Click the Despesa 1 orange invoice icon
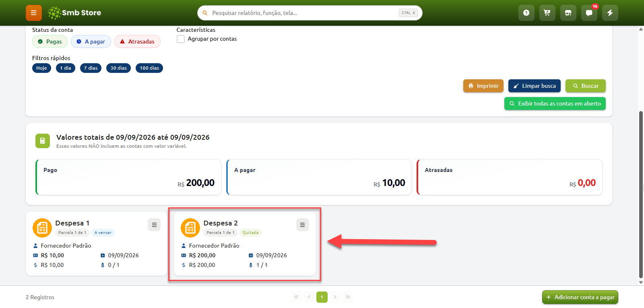Viewport: 644px width, 308px height. 42,228
